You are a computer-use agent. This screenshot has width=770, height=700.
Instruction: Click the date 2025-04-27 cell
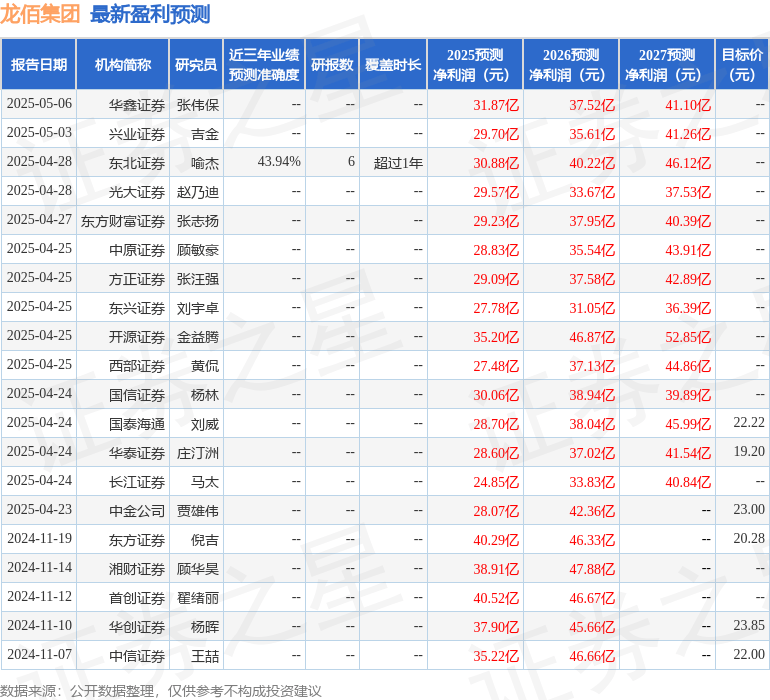click(x=39, y=220)
